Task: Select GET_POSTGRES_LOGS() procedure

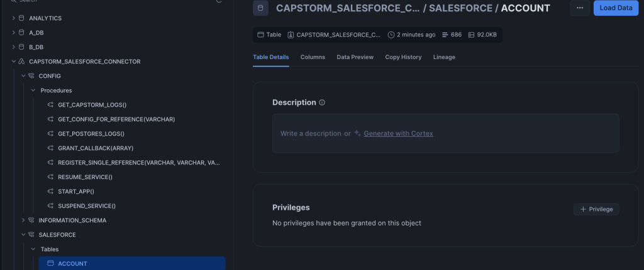Action: click(91, 133)
